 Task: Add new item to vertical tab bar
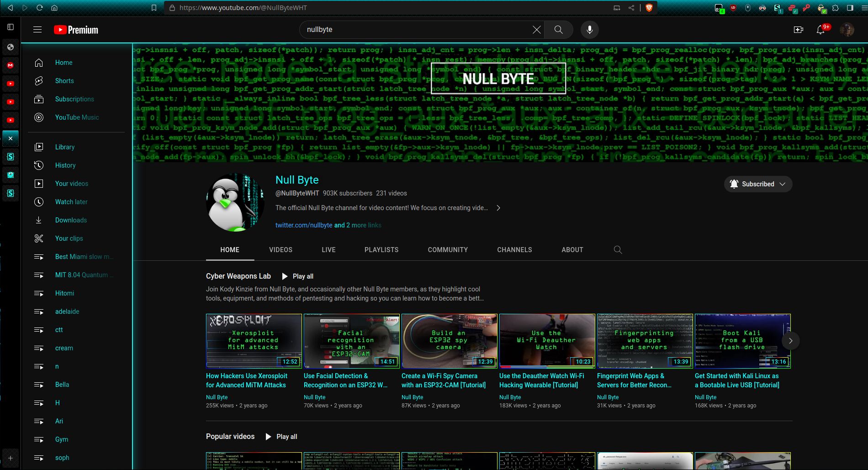coord(11,458)
